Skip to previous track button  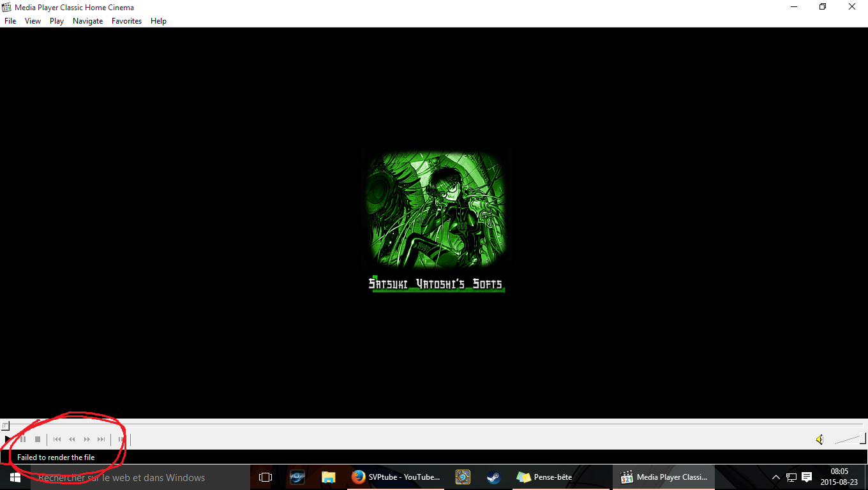(57, 440)
